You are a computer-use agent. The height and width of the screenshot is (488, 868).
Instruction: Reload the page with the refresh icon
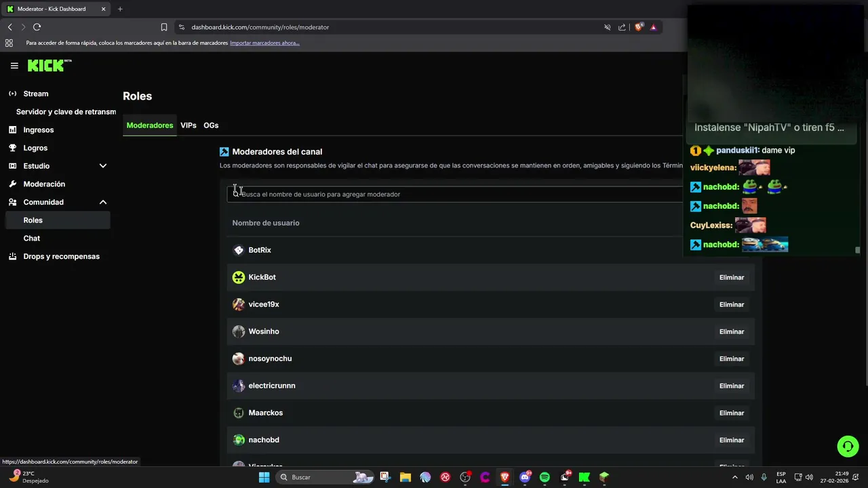(37, 27)
